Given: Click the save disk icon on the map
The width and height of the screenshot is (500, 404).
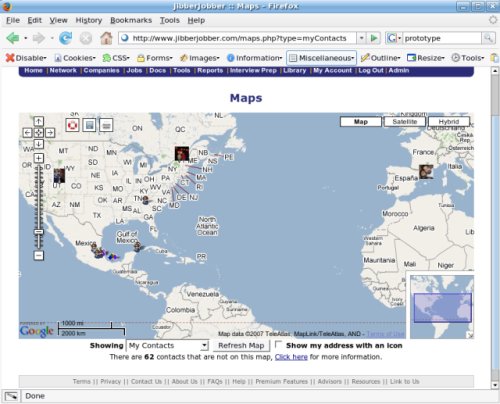Looking at the screenshot, I should click(x=89, y=125).
